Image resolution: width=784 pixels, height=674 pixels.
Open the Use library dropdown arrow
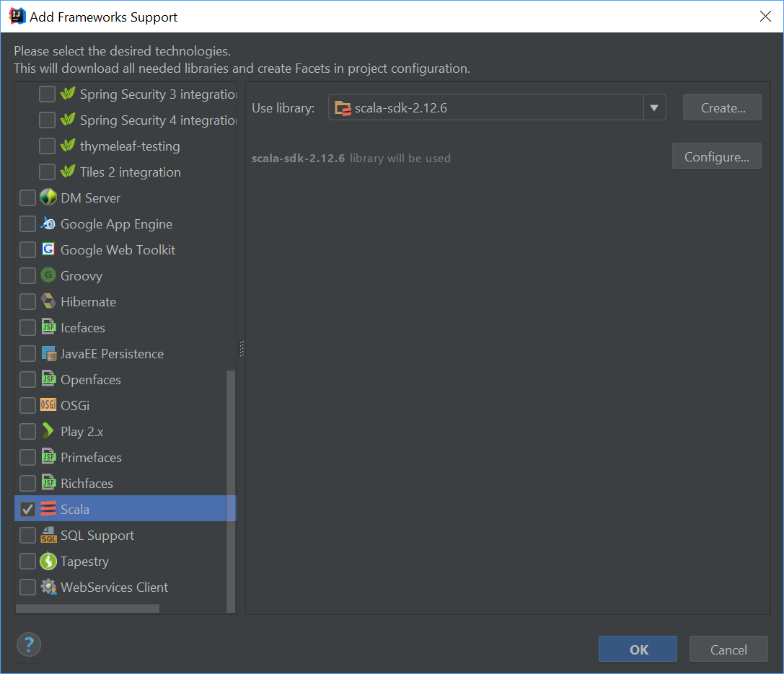point(654,107)
